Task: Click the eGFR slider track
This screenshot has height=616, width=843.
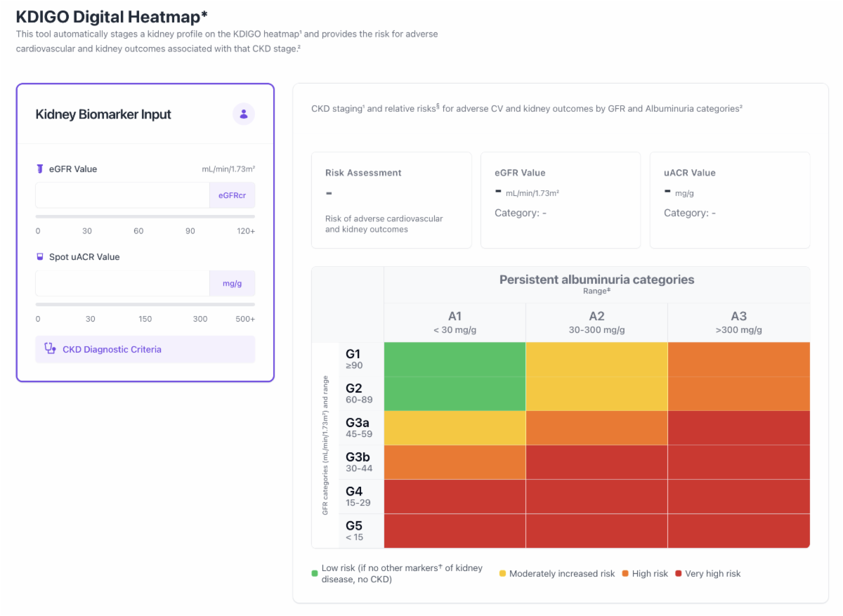Action: pos(145,216)
